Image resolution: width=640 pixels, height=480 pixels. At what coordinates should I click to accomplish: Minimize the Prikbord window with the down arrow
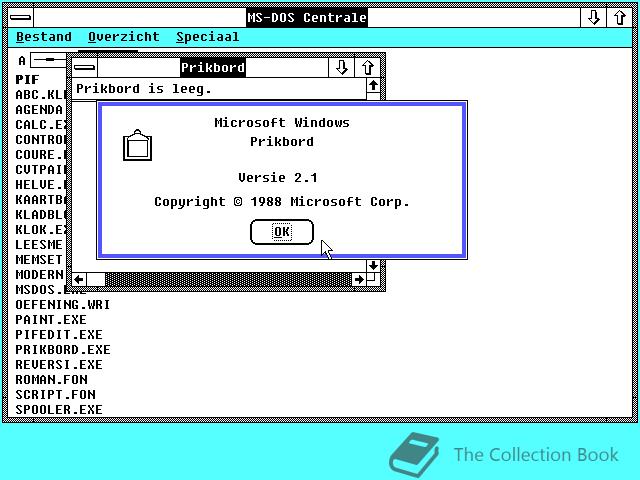pyautogui.click(x=341, y=67)
